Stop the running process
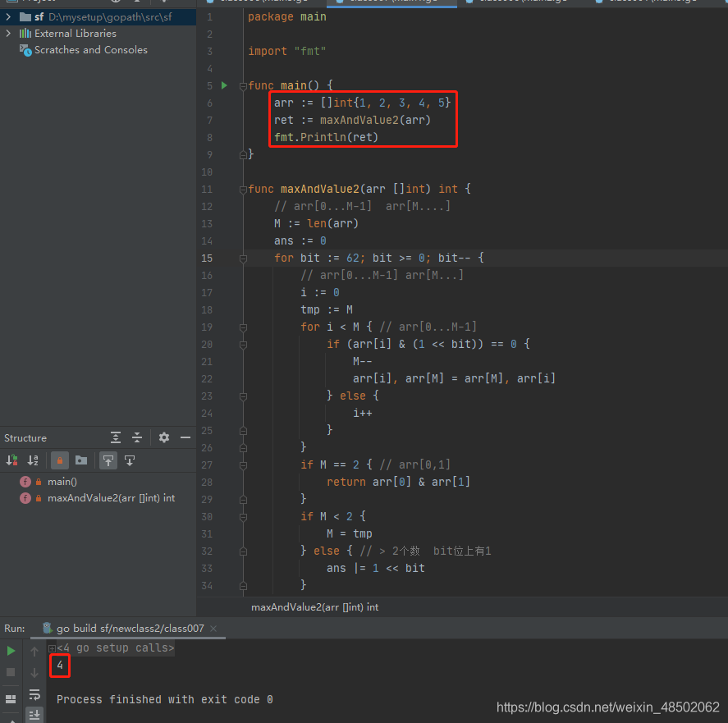728x723 pixels. click(11, 672)
